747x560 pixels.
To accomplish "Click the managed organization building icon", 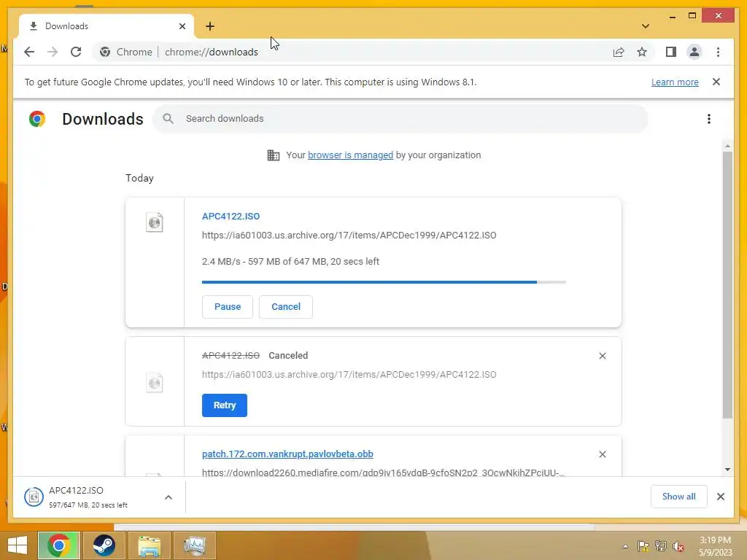I will click(x=274, y=155).
